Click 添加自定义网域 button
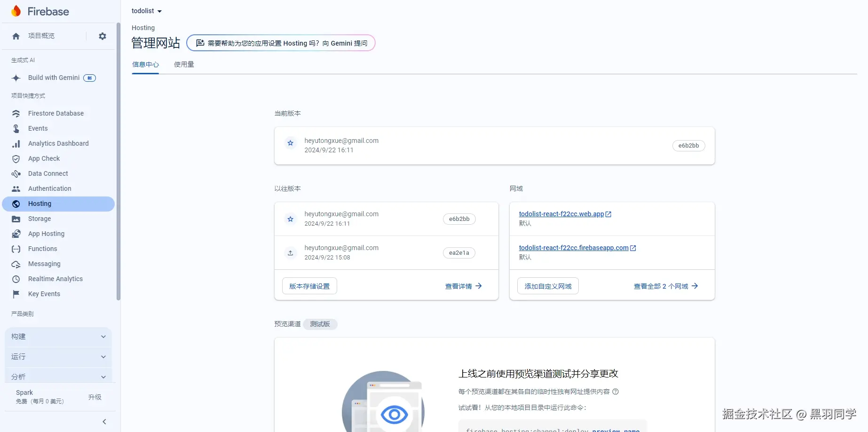This screenshot has width=868, height=432. [x=548, y=286]
